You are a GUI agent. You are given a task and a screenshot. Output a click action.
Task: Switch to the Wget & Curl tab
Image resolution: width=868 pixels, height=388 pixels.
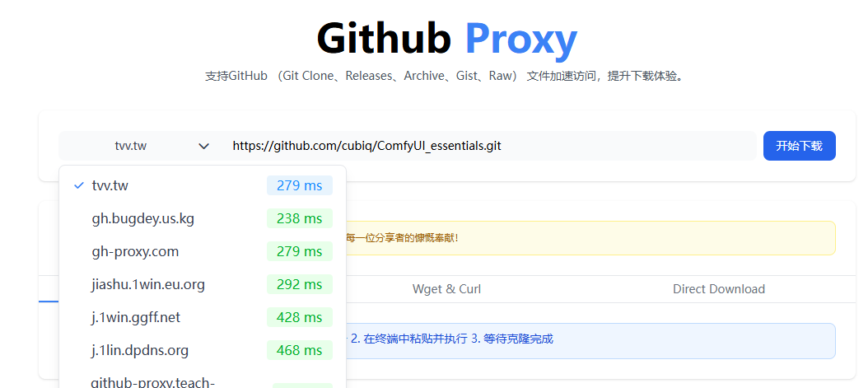pyautogui.click(x=446, y=289)
